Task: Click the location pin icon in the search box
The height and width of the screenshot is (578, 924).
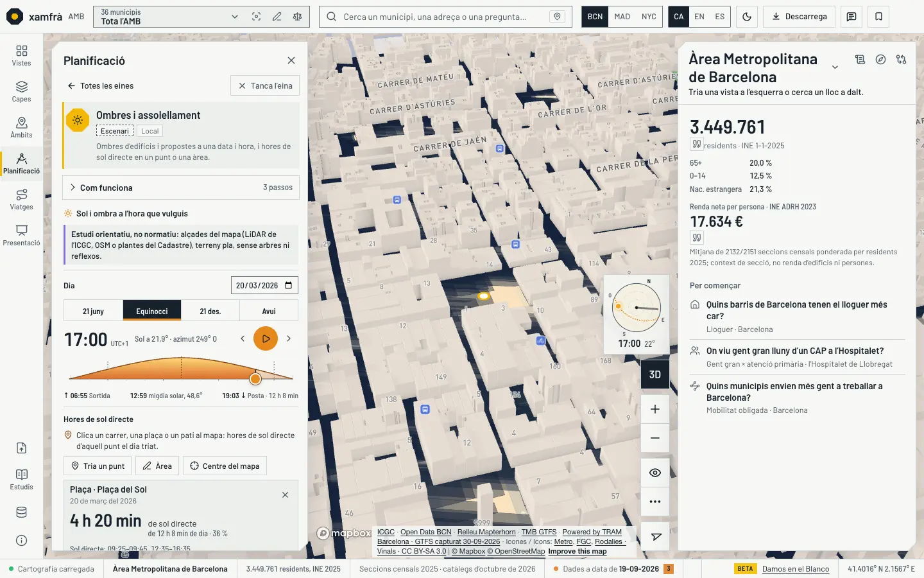Action: 558,17
